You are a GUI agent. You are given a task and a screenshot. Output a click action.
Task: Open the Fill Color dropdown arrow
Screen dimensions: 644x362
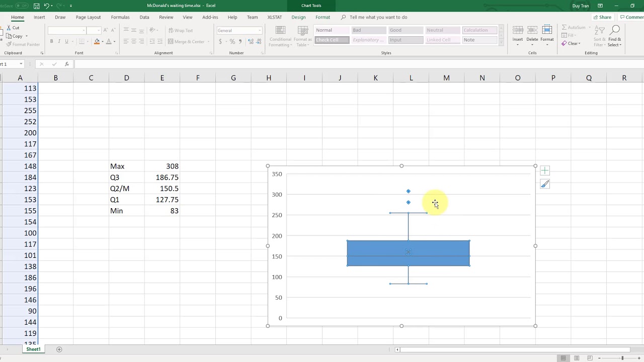(102, 42)
